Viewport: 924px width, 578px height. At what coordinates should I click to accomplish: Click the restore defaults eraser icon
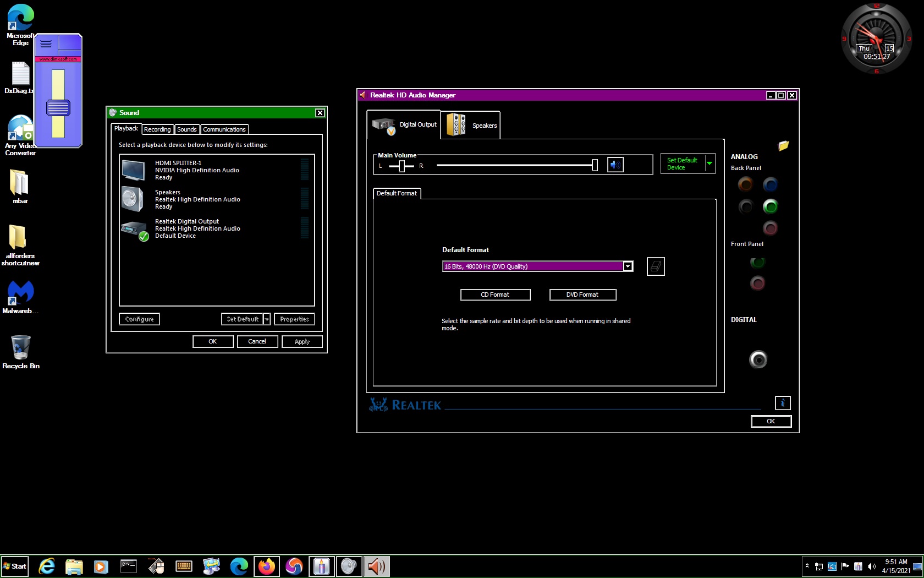656,266
